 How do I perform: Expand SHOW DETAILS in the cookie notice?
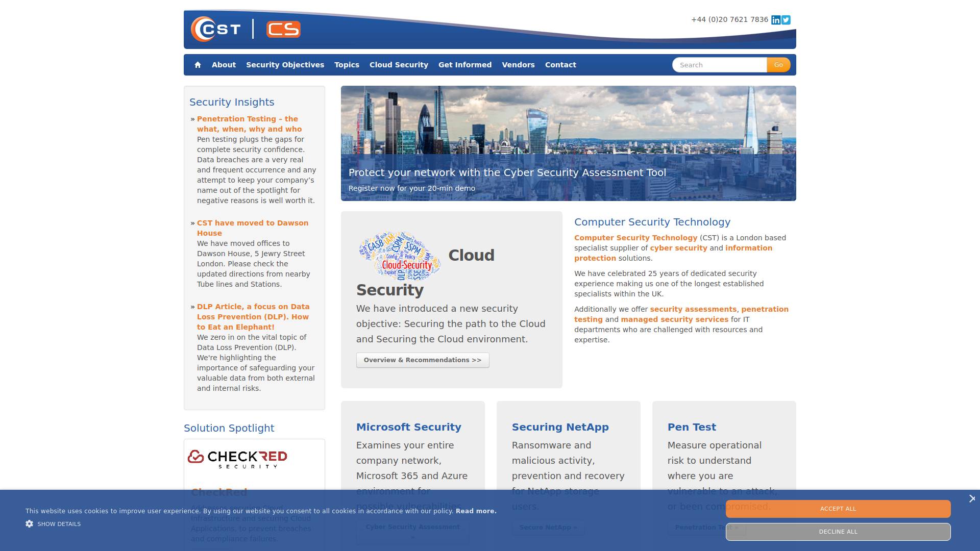tap(59, 524)
